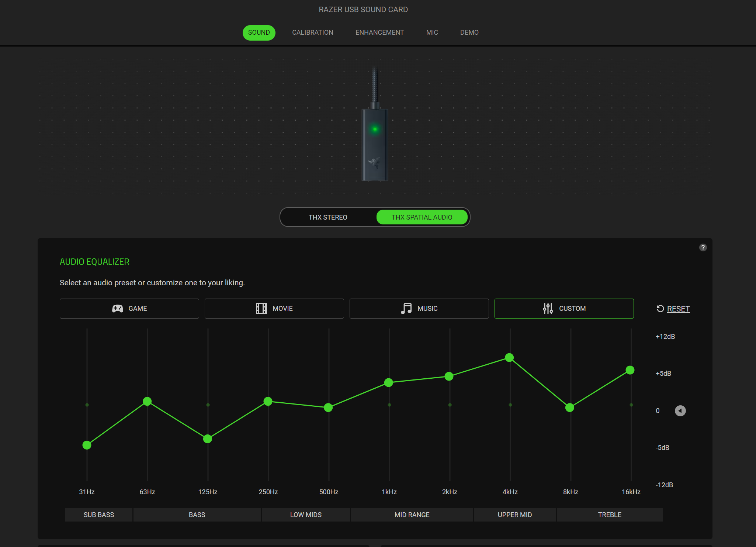Click the USB sound card device image
Screen dimensions: 756x547
375,124
